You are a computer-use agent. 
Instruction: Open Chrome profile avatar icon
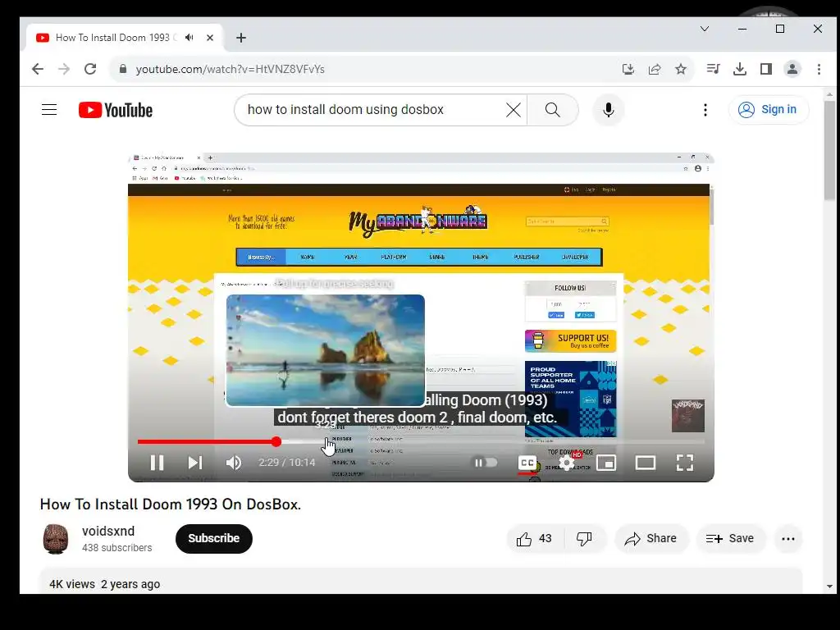point(792,69)
